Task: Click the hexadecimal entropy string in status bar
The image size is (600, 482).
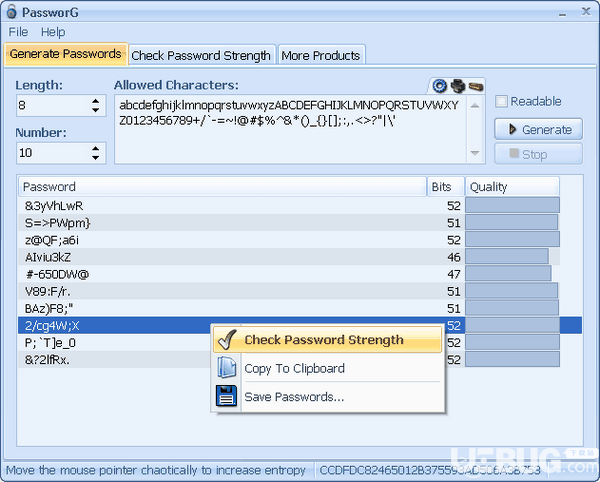Action: [x=430, y=470]
